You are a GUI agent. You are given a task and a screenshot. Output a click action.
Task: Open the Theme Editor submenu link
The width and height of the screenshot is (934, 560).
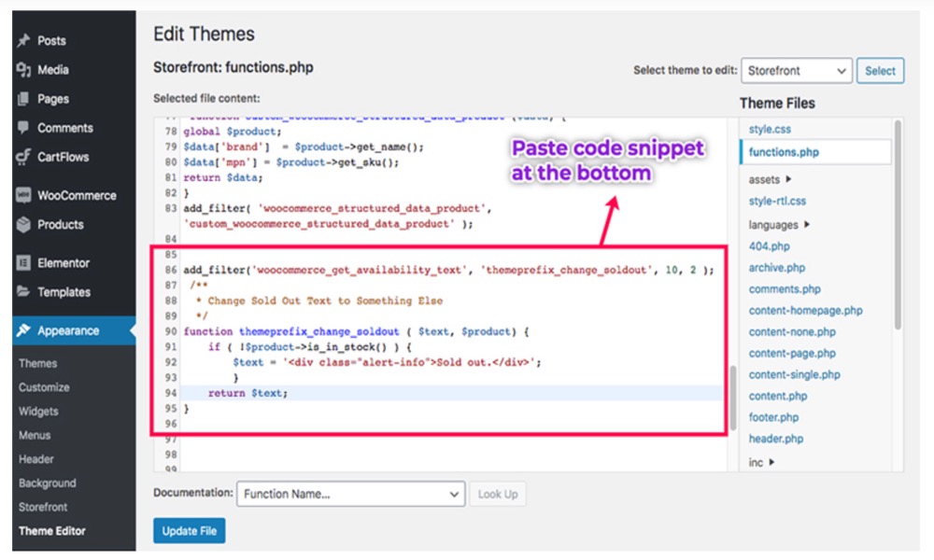[x=51, y=531]
